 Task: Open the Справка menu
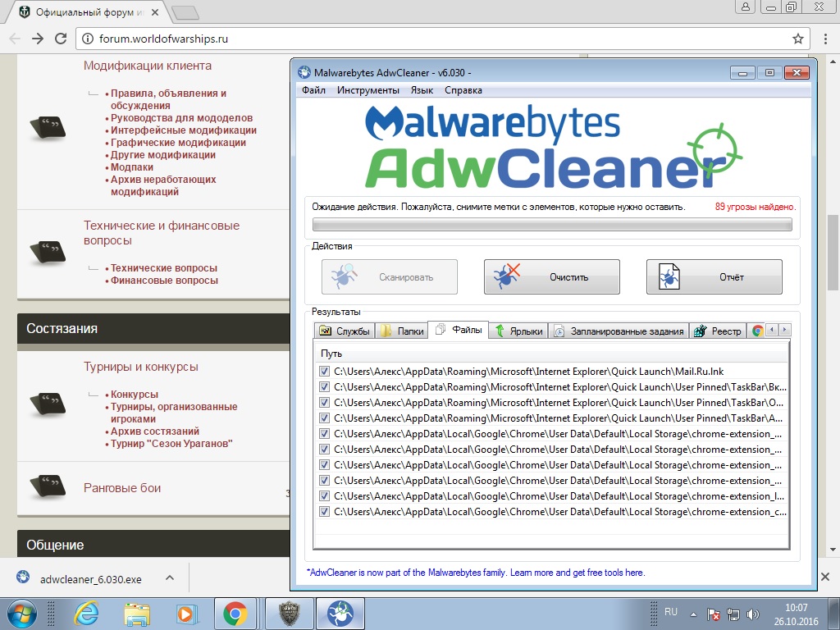[x=463, y=90]
